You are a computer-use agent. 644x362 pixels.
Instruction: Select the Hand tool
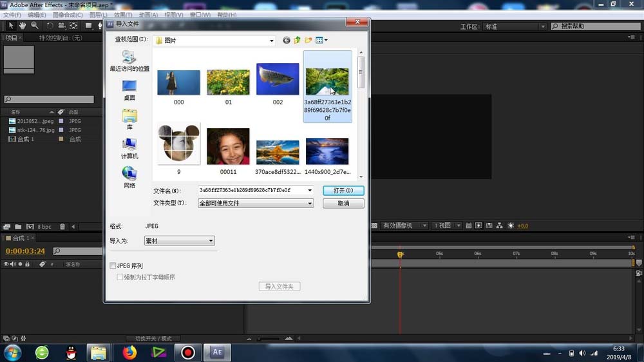[x=23, y=26]
